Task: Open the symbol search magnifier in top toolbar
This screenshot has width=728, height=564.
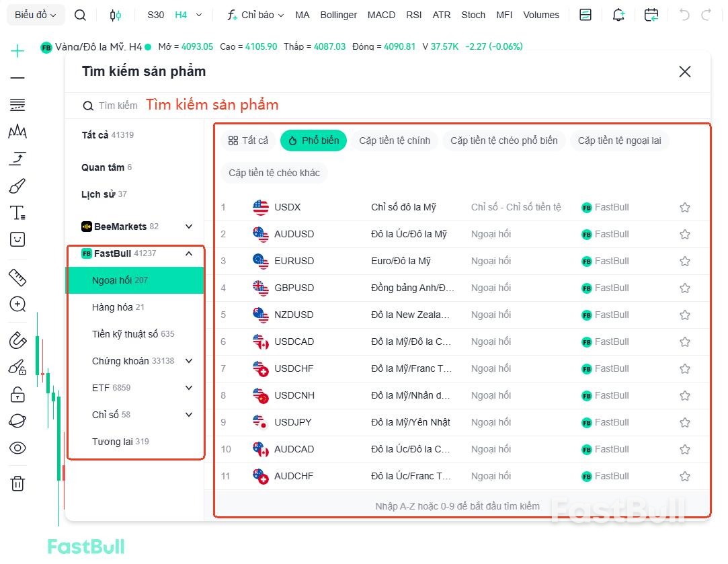Action: click(x=80, y=15)
